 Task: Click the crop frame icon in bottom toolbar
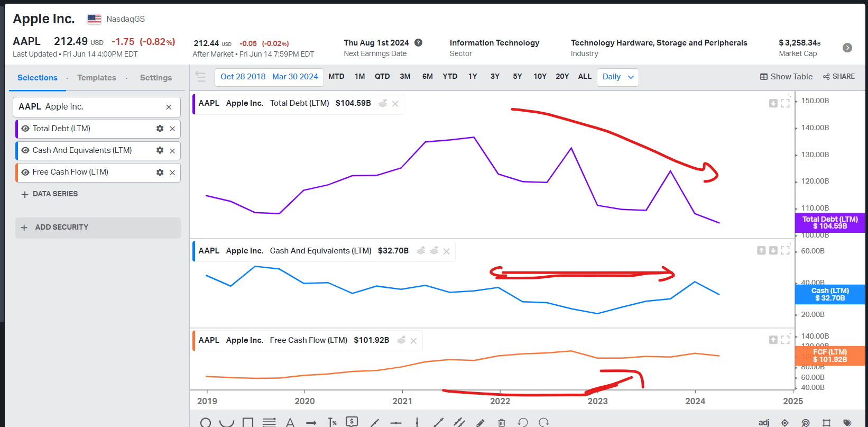[827, 422]
